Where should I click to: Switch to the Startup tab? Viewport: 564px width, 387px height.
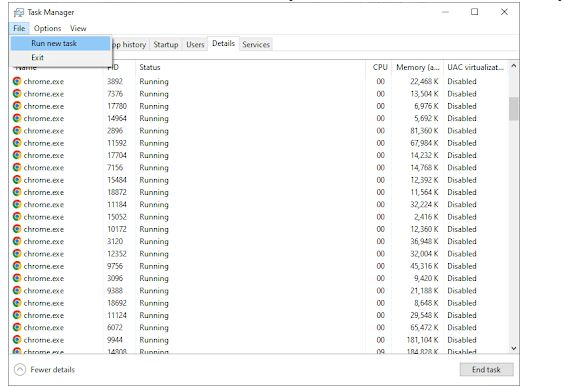pos(166,45)
